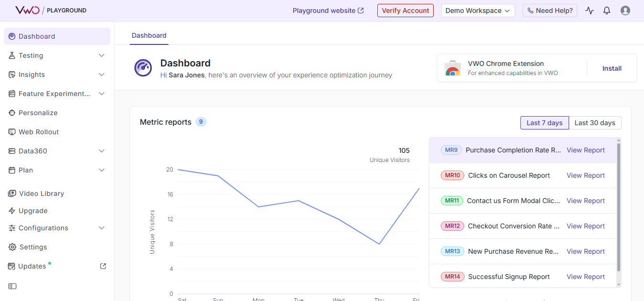Click the Video Library icon

tap(12, 193)
